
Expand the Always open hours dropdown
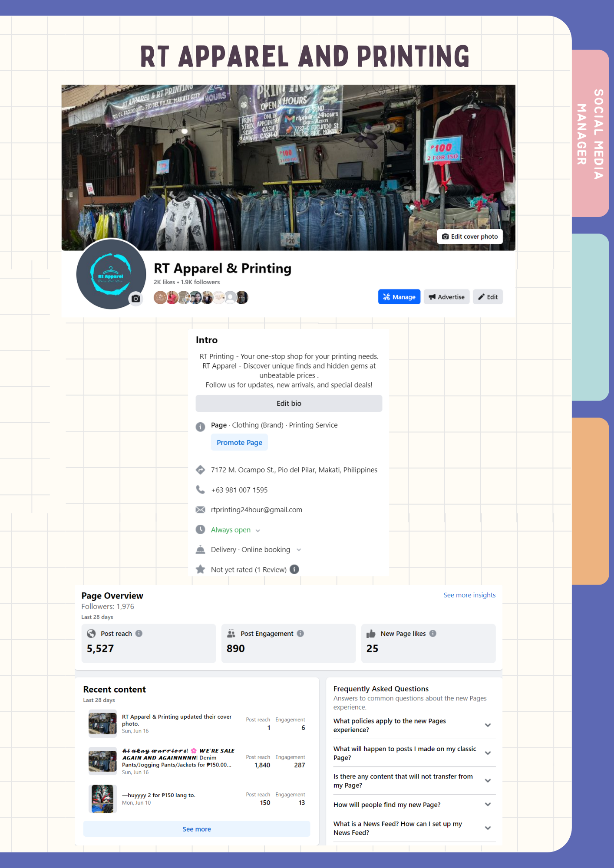(x=258, y=530)
